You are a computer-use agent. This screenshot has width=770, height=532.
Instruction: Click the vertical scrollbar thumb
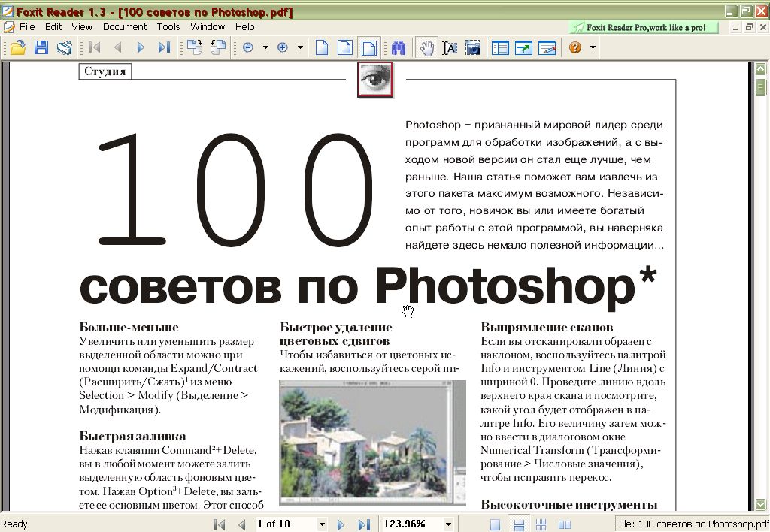coord(760,87)
